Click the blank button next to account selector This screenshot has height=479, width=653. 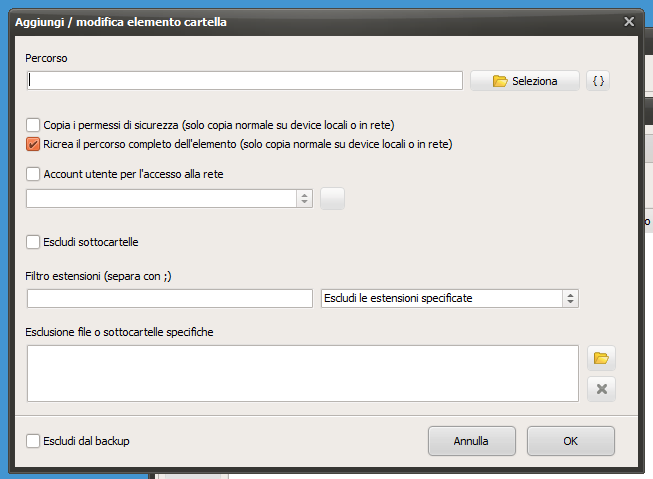pyautogui.click(x=332, y=198)
